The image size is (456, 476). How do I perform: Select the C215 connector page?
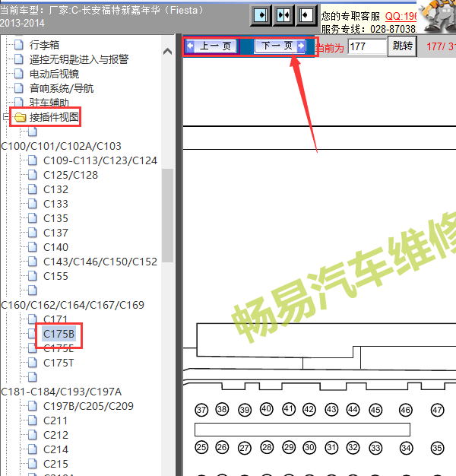[55, 464]
